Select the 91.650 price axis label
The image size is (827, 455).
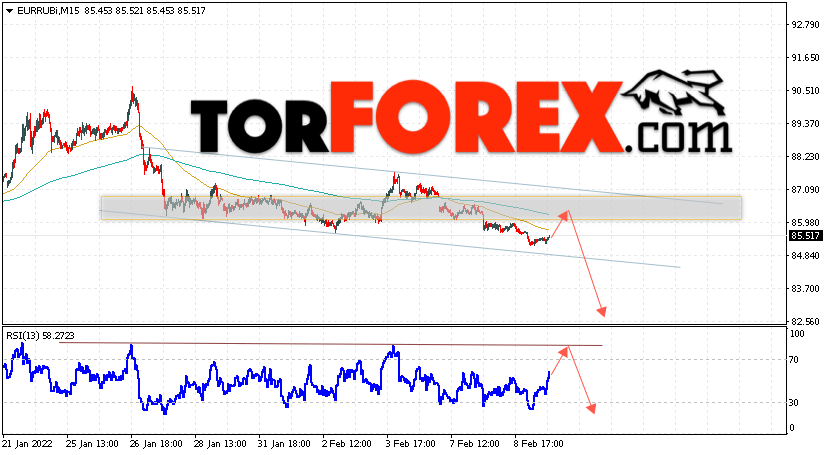(x=805, y=57)
